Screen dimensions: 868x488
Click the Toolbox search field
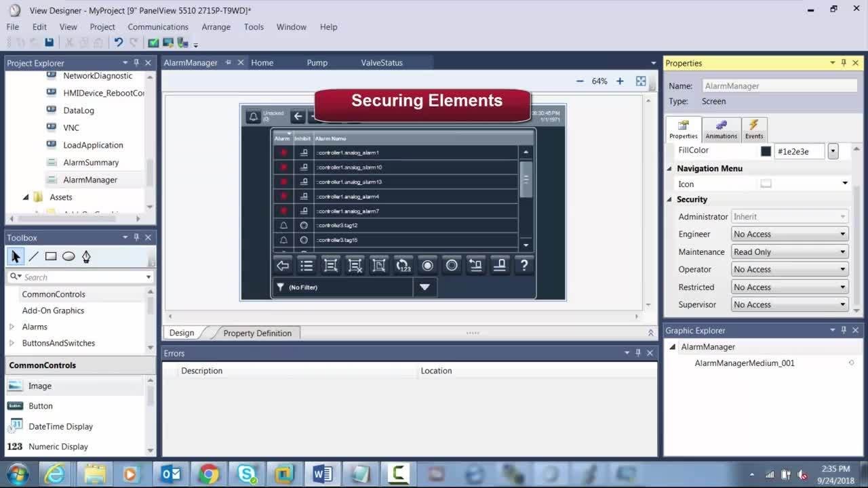pos(80,277)
